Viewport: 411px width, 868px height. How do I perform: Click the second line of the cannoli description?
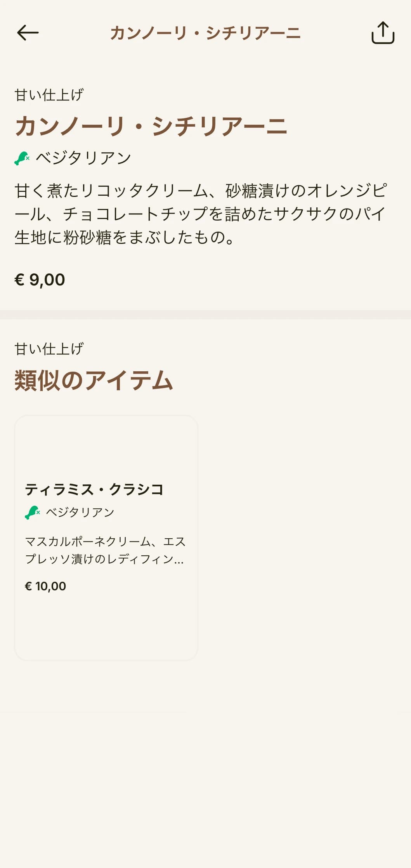(200, 214)
